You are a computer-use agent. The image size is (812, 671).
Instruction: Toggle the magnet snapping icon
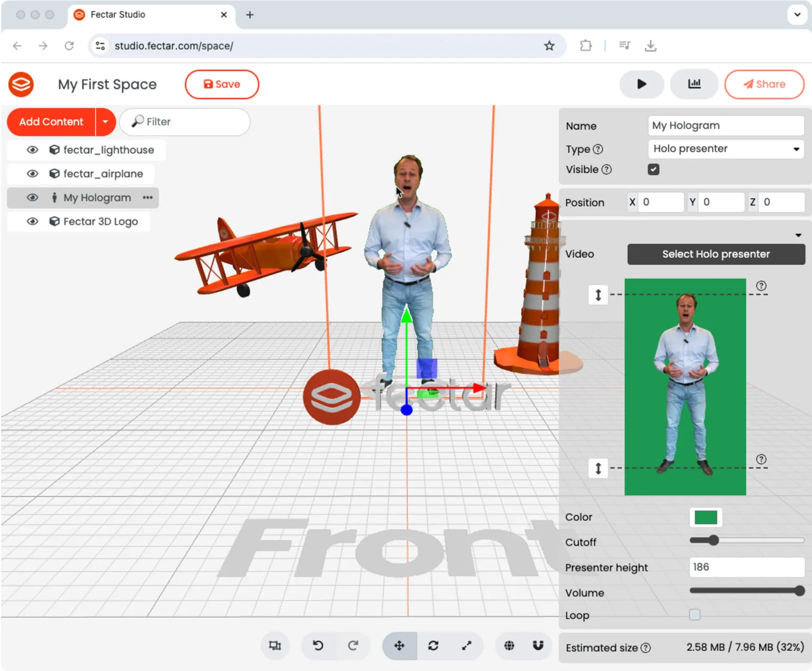[x=538, y=646]
